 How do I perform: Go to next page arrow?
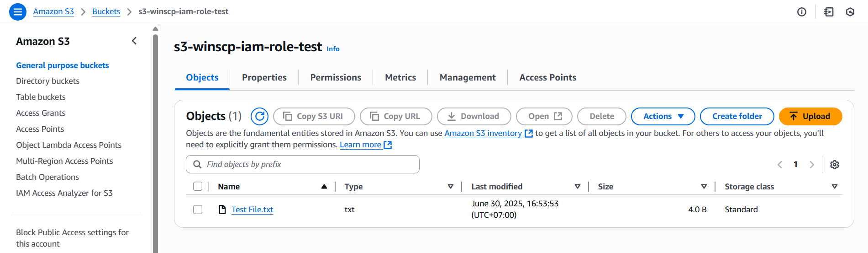tap(812, 165)
